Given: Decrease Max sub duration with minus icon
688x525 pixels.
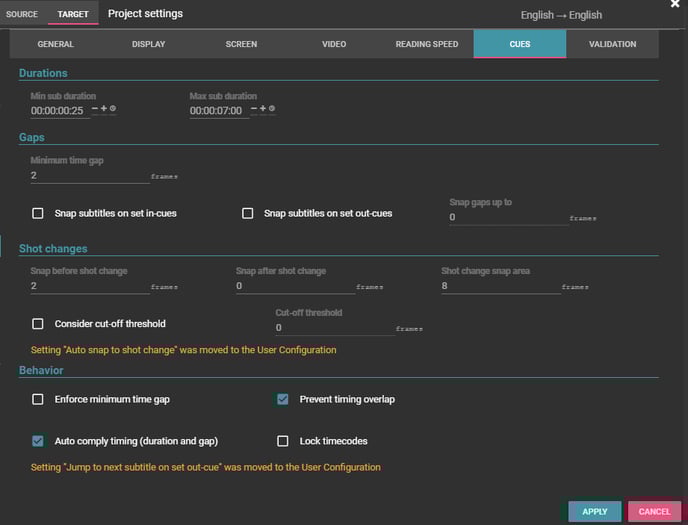Looking at the screenshot, I should pyautogui.click(x=254, y=109).
